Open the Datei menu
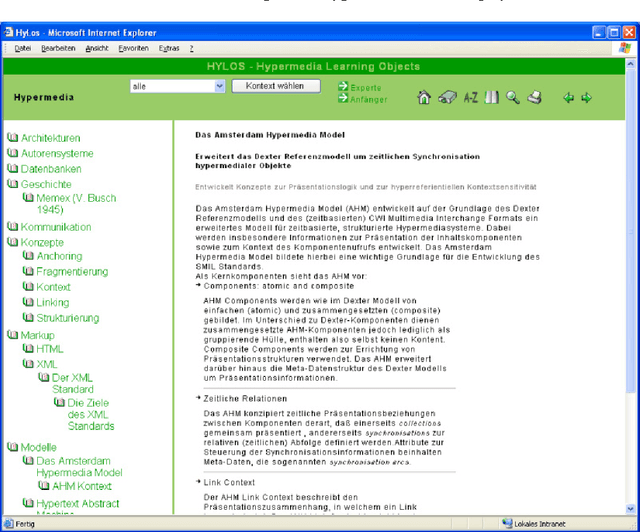 [22, 47]
